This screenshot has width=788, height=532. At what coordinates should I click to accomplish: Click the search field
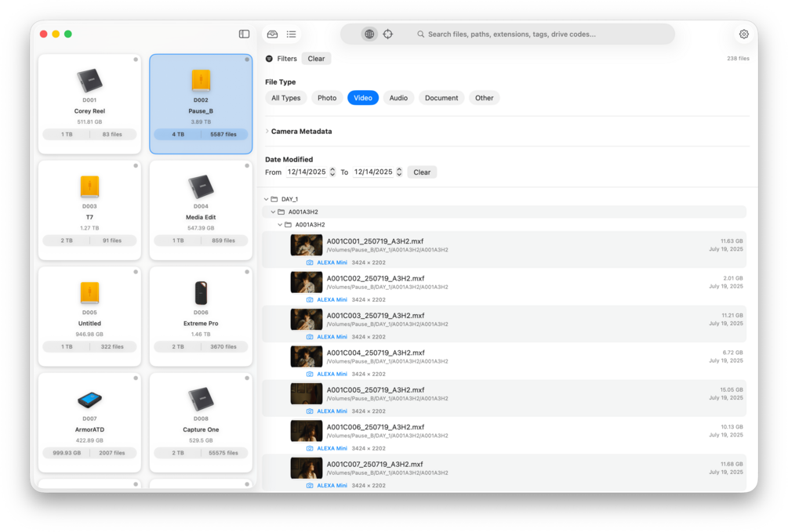tap(507, 34)
